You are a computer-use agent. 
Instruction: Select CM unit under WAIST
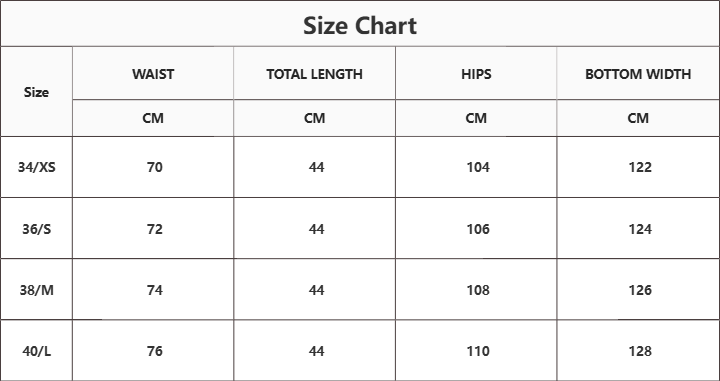(x=153, y=118)
